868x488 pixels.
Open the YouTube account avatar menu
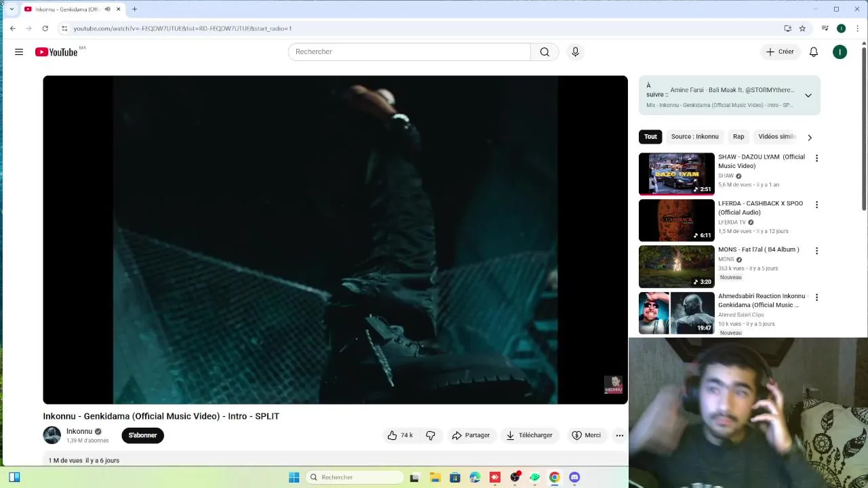click(840, 52)
